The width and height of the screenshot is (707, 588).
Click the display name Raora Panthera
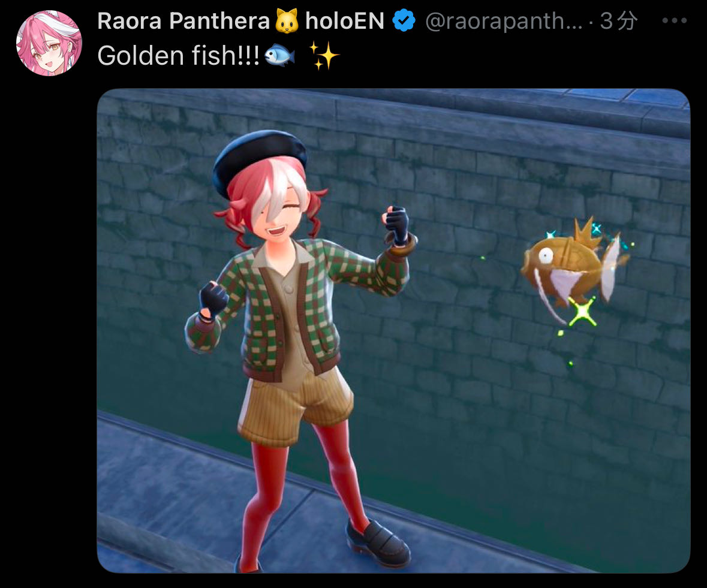pyautogui.click(x=183, y=21)
